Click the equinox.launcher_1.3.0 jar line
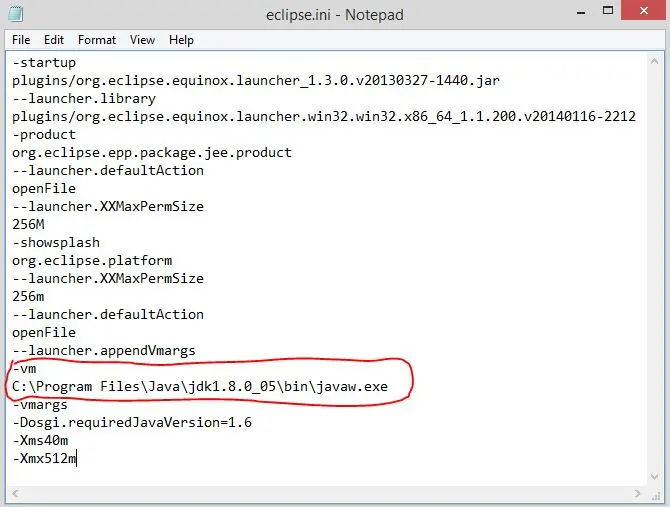670x507 pixels. tap(256, 81)
